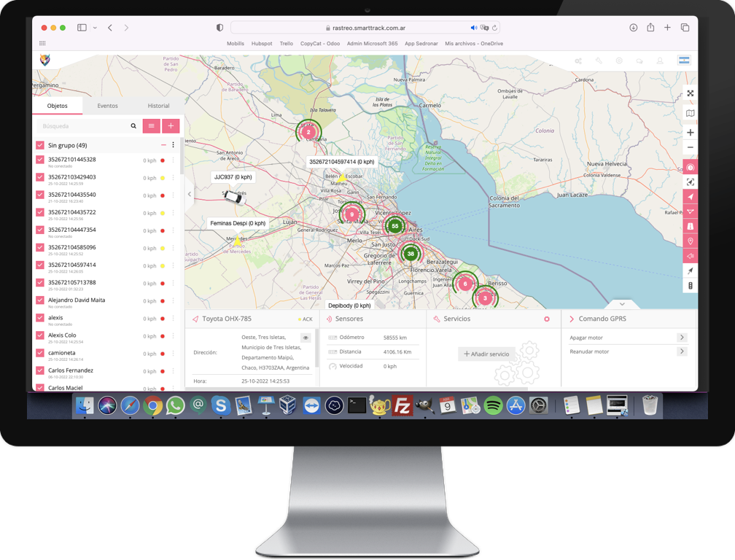This screenshot has width=735, height=560.
Task: Click the Añadir servicio button
Action: point(486,354)
